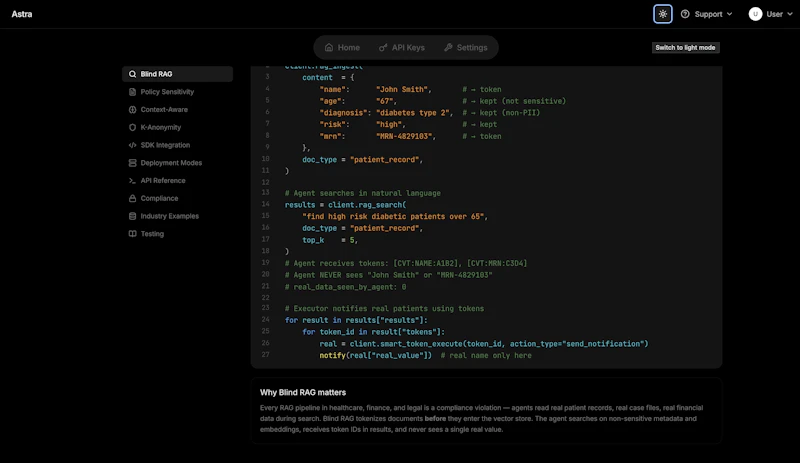Click 'client.rag_search(' on line 14
800x463 pixels.
367,205
